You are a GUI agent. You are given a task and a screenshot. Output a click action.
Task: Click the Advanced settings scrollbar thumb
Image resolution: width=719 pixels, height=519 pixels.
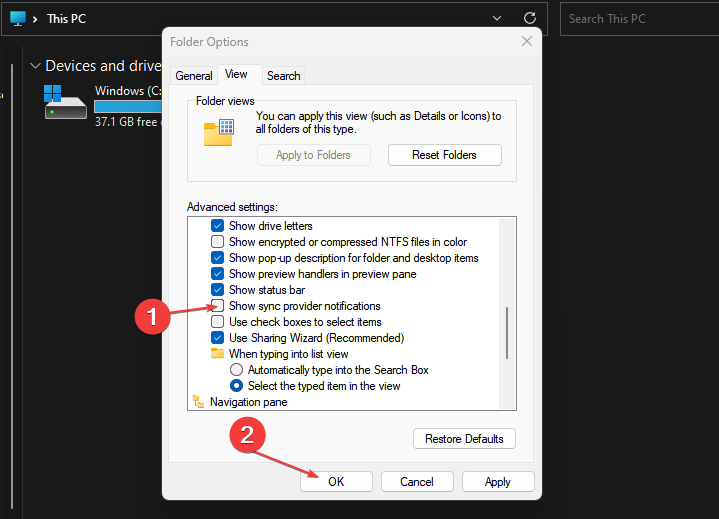tap(507, 333)
